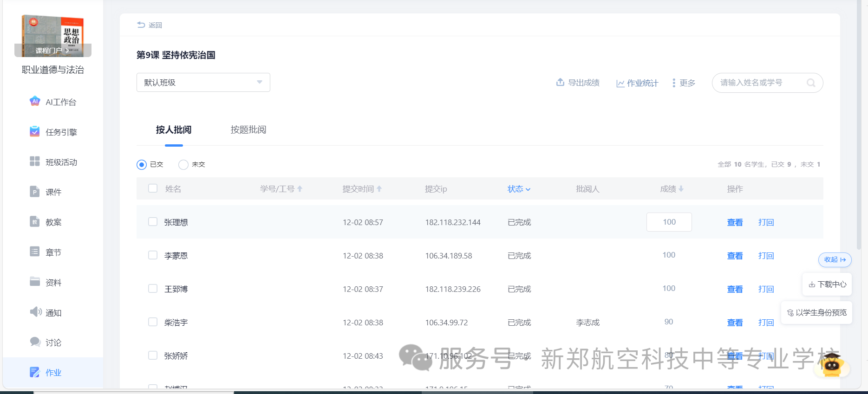Click the 作业统计 chart icon
Image resolution: width=868 pixels, height=394 pixels.
tap(620, 83)
